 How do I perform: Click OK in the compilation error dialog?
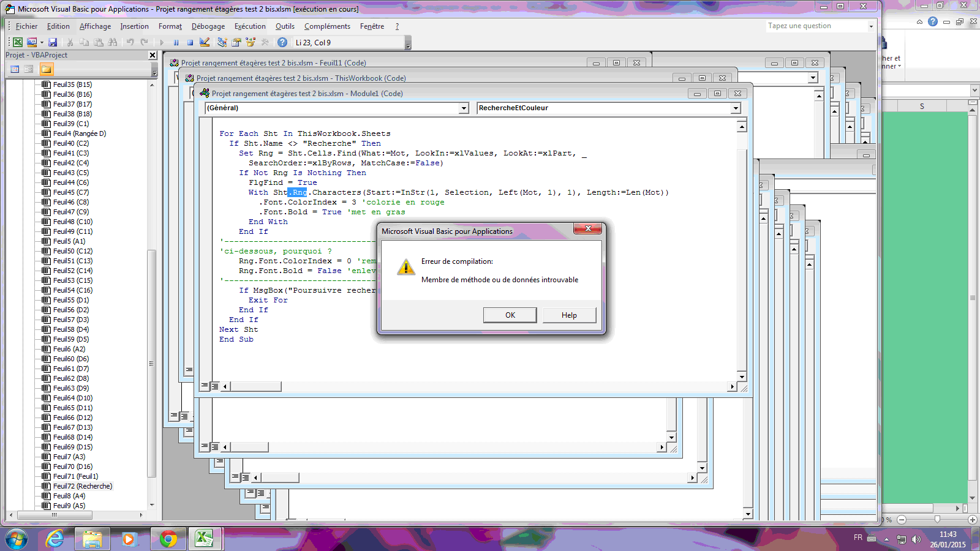pyautogui.click(x=510, y=315)
